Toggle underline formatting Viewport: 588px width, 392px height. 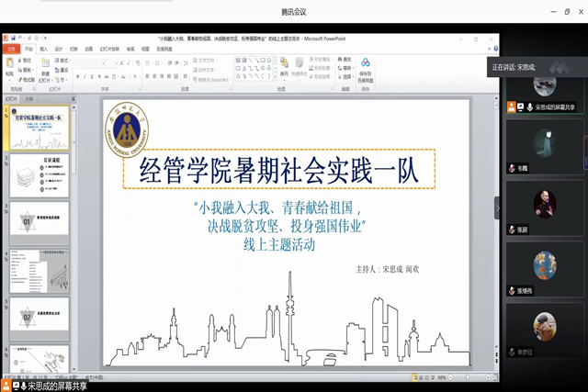click(x=92, y=76)
